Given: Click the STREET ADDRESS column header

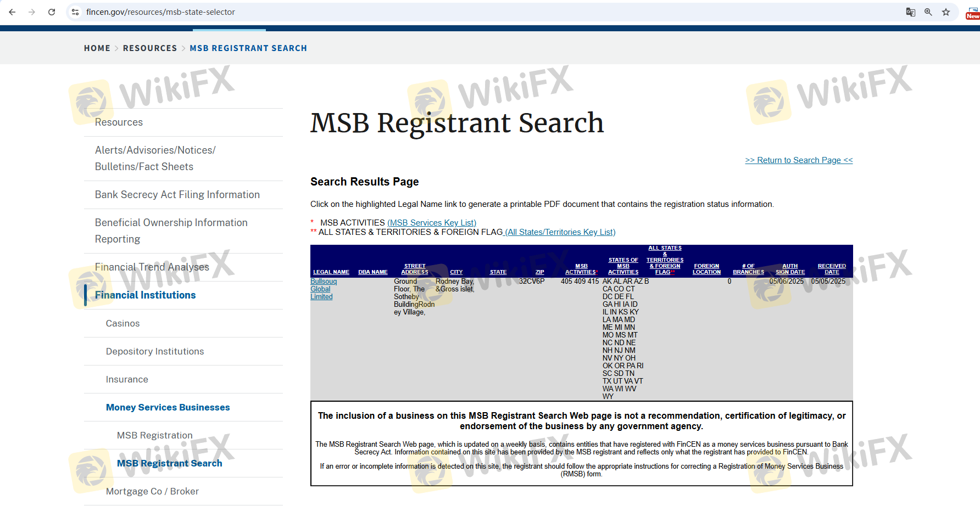Looking at the screenshot, I should 415,269.
